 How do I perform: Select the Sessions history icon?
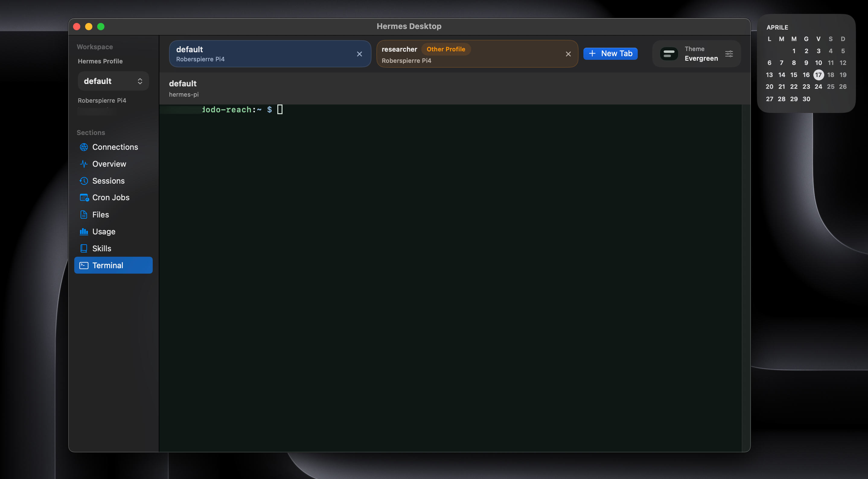tap(84, 181)
